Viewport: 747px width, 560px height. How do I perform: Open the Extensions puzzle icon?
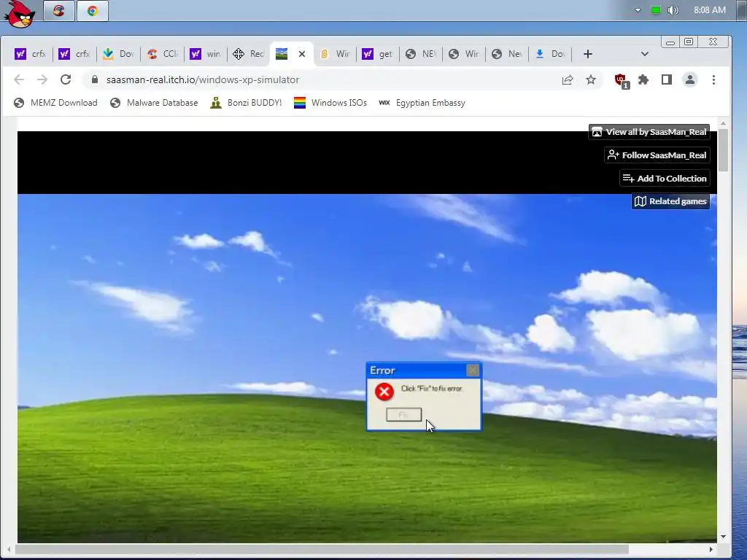pos(643,79)
